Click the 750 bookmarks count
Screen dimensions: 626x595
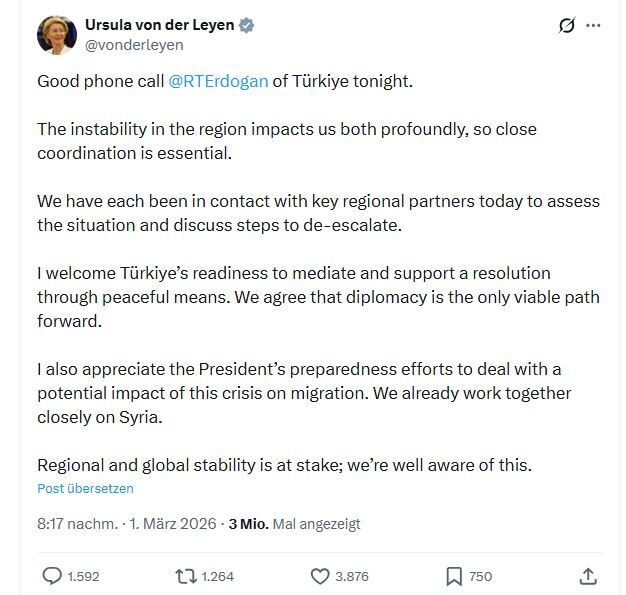481,576
